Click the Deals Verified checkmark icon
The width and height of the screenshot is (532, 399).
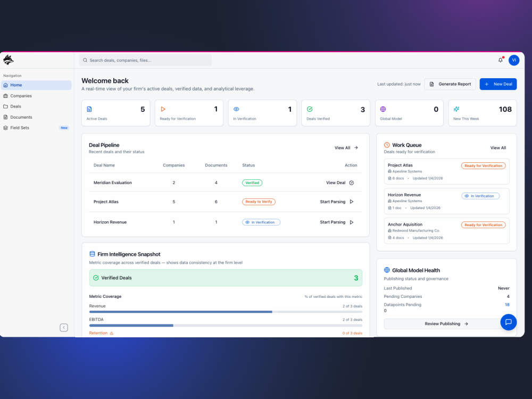tap(310, 109)
